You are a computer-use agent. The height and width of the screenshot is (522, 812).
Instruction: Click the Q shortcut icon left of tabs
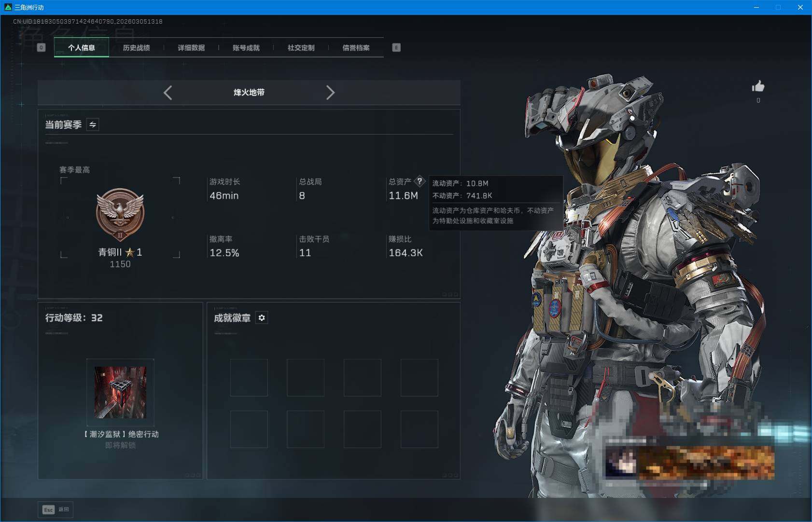point(41,47)
